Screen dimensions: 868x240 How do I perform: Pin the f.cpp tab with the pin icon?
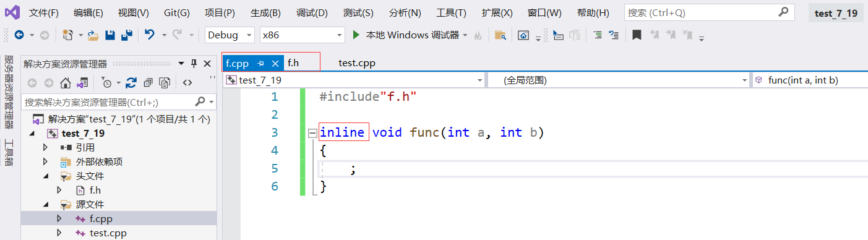(x=260, y=63)
